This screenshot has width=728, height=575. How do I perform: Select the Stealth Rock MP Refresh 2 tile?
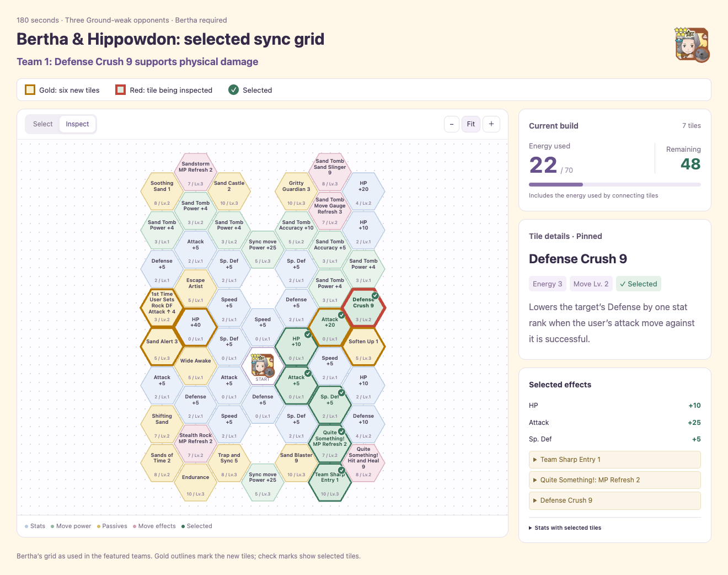coord(196,444)
